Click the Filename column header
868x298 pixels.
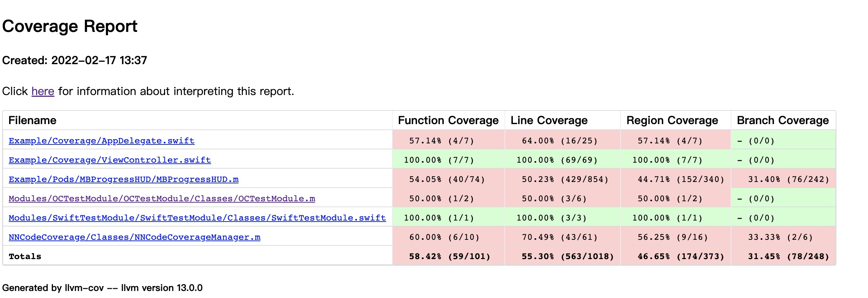[x=32, y=120]
